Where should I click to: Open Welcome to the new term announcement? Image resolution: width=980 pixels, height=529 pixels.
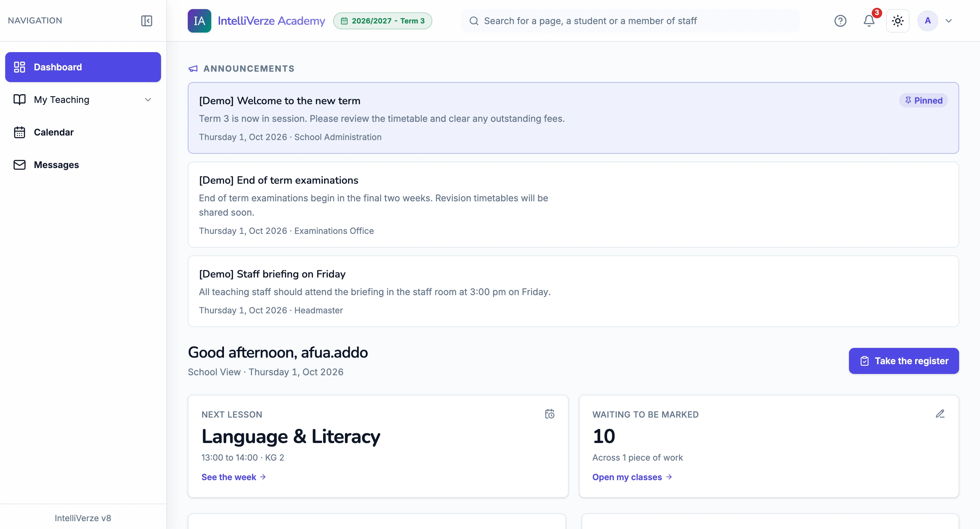coord(573,118)
